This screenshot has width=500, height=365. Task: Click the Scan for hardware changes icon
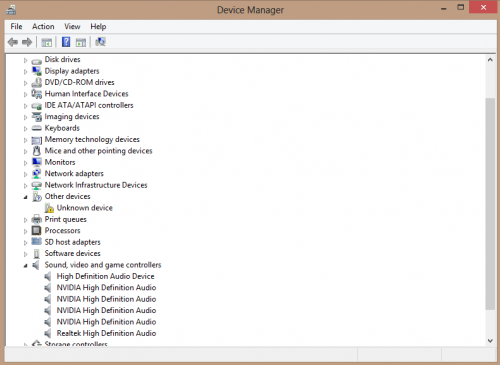pyautogui.click(x=100, y=42)
